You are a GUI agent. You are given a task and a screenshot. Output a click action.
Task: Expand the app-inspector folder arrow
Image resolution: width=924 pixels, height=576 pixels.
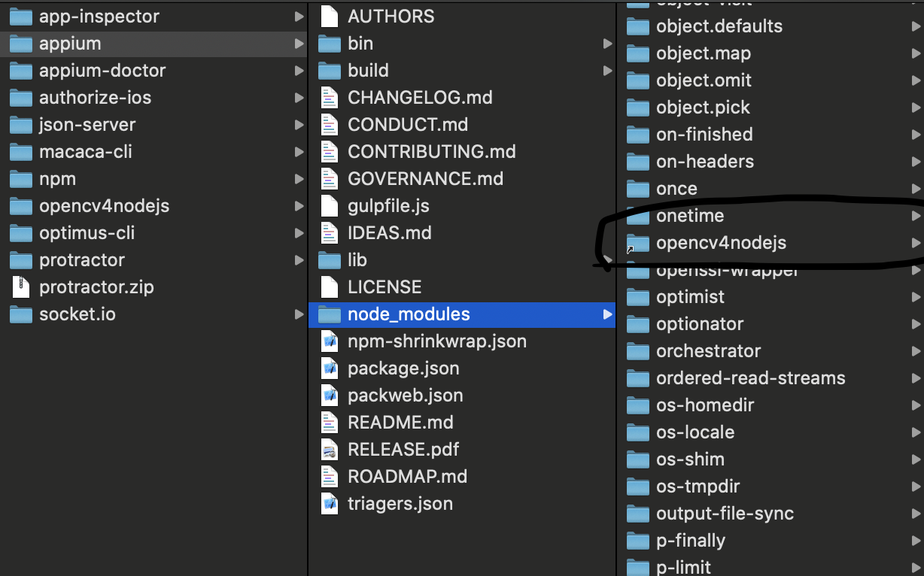[299, 17]
